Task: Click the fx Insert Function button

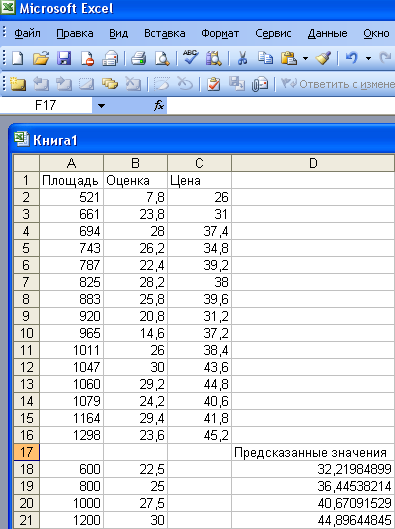Action: [159, 106]
